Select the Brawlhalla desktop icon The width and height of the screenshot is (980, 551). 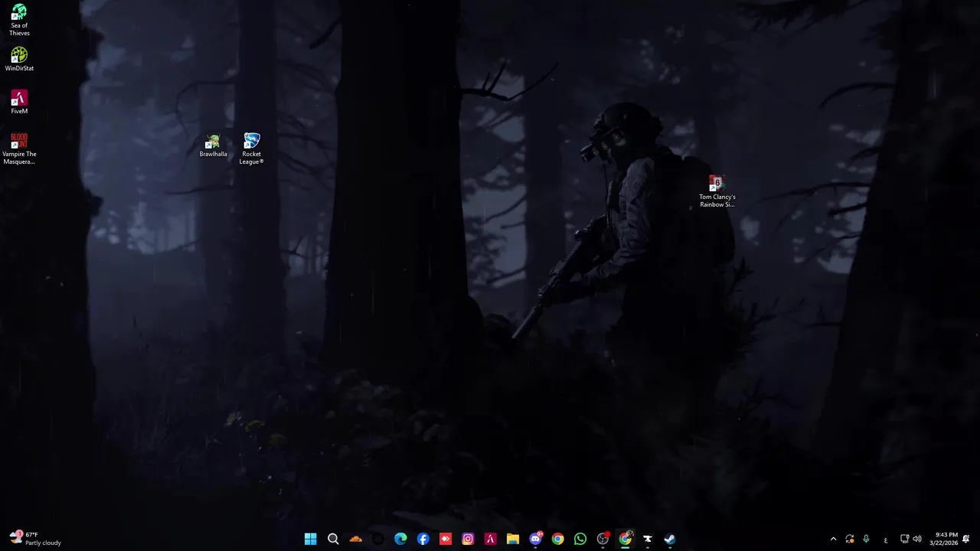[213, 145]
